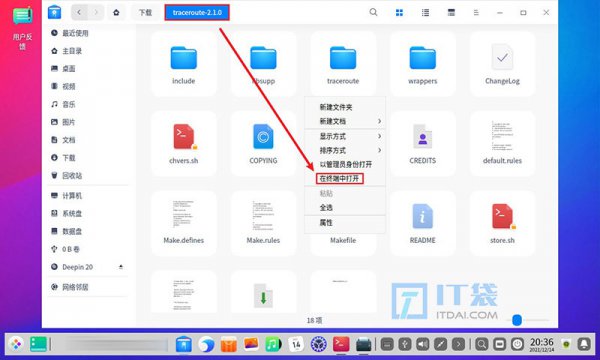Viewport: 600px width, 360px height.
Task: Open 0 B 卷 in sidebar
Action: click(x=88, y=249)
